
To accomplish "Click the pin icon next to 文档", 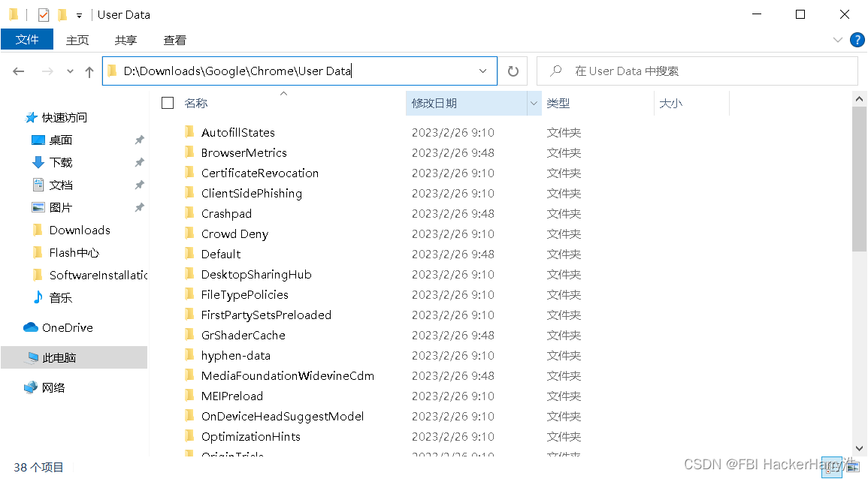I will 140,185.
